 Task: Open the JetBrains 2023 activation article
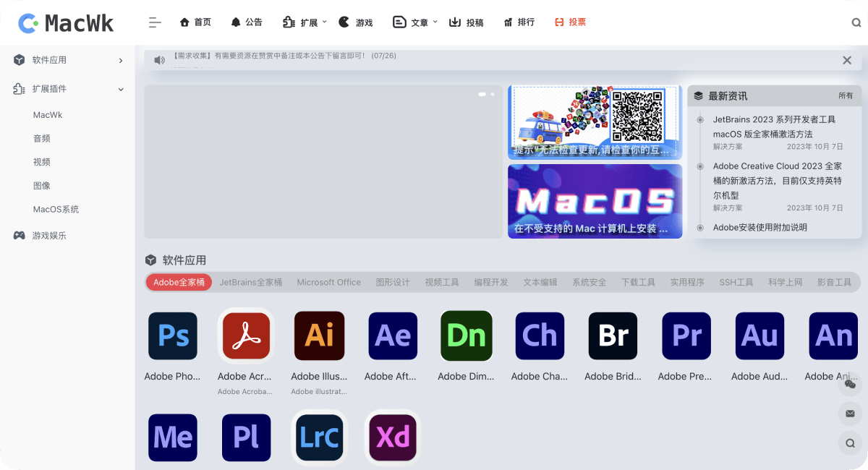[774, 127]
